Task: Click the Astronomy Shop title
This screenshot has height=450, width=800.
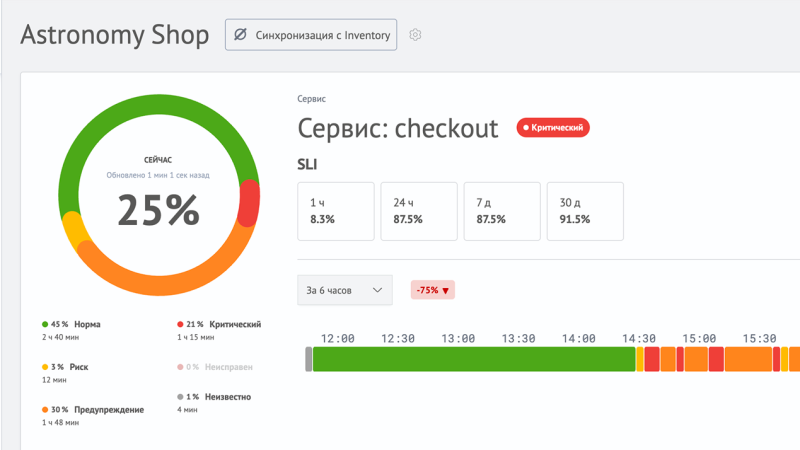Action: click(x=115, y=35)
